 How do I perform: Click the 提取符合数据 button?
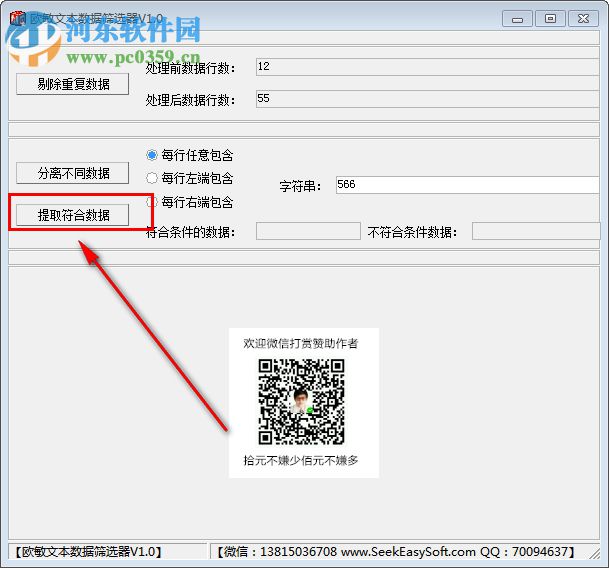(73, 215)
